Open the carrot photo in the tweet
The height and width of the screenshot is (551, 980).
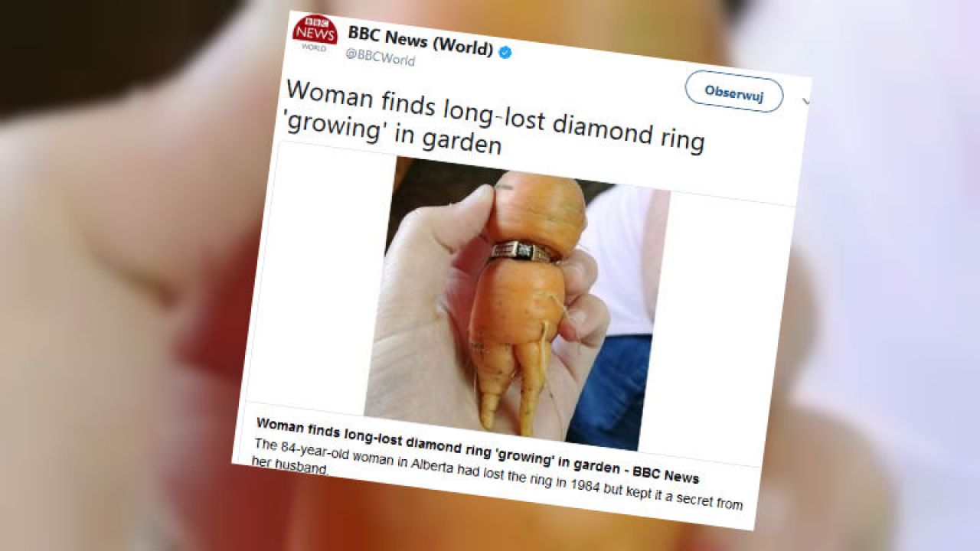(x=518, y=301)
